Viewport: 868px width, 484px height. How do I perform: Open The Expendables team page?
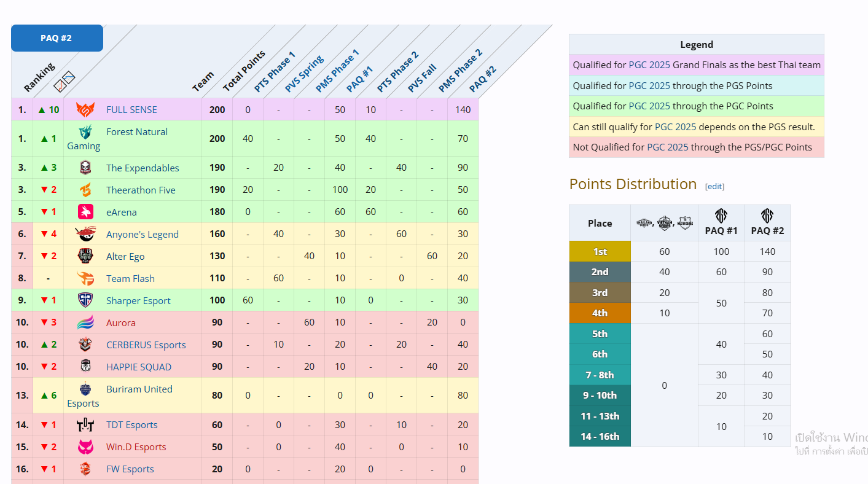click(143, 168)
